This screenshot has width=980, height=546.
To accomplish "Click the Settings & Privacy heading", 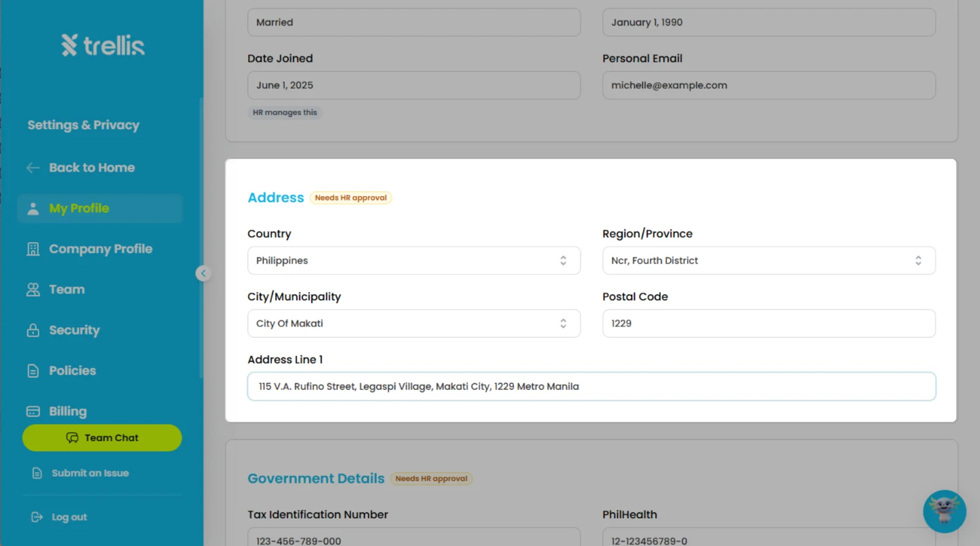I will pos(83,125).
